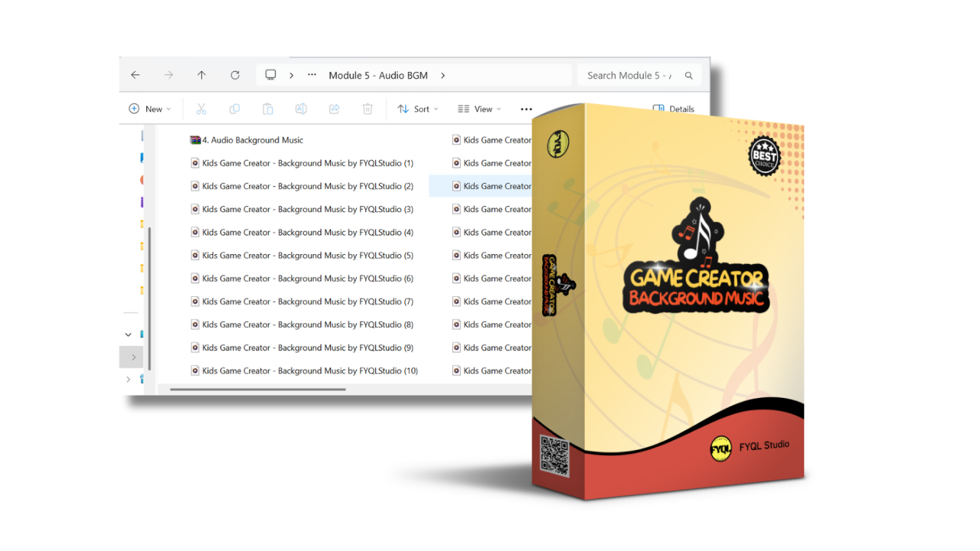Click the Share icon

click(x=335, y=109)
